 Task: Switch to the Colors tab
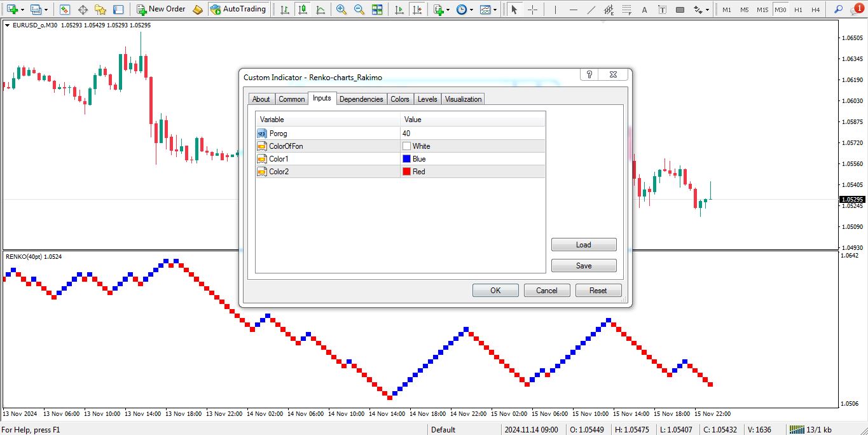click(400, 99)
